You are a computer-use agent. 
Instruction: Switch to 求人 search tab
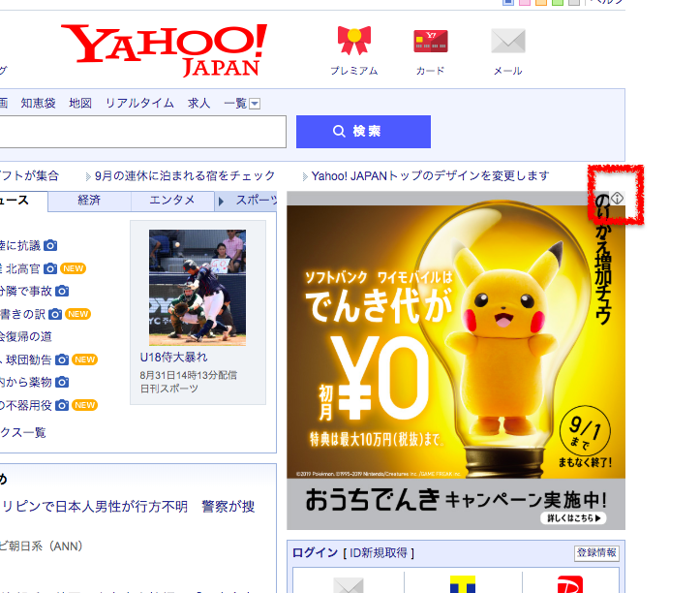pos(199,104)
